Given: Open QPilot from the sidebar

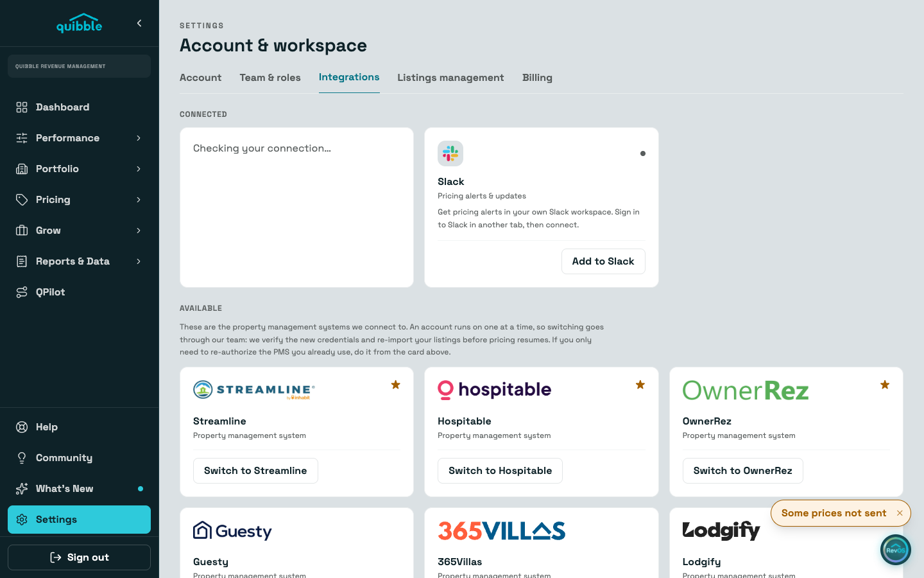Looking at the screenshot, I should (x=80, y=292).
